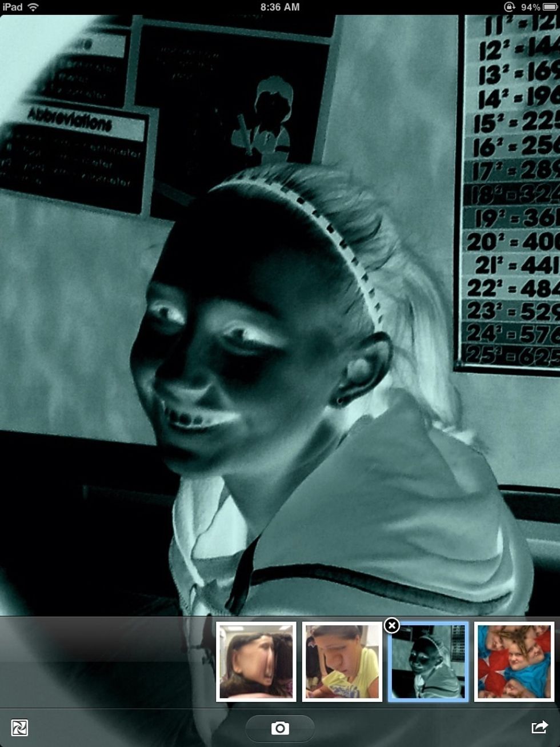Image resolution: width=560 pixels, height=747 pixels.
Task: Select the kaleidoscope group photo thumbnail
Action: (513, 662)
